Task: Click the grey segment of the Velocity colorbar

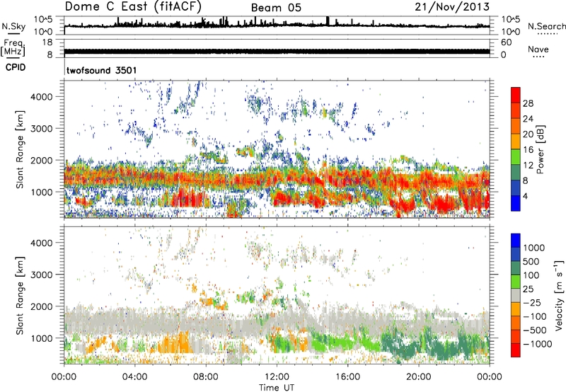Action: [516, 296]
